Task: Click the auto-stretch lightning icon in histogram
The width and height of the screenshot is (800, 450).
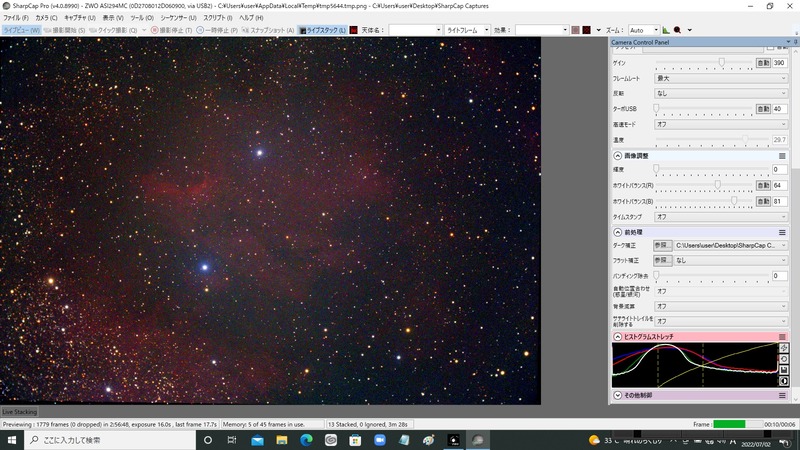Action: pos(784,348)
